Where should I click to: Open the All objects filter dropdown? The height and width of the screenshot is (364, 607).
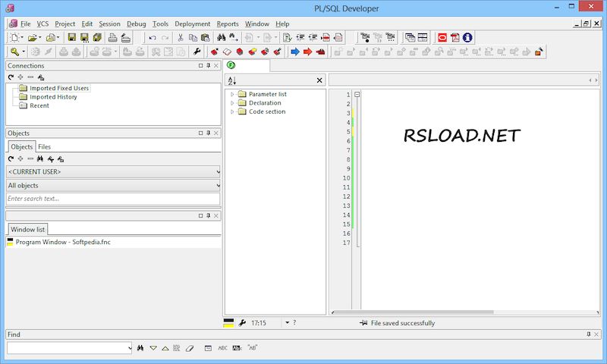point(218,186)
